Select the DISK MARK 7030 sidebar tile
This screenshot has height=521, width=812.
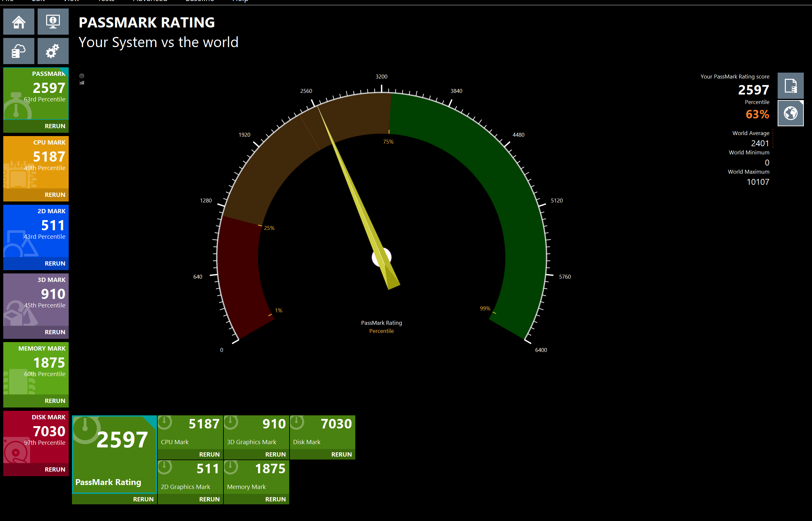tap(36, 437)
